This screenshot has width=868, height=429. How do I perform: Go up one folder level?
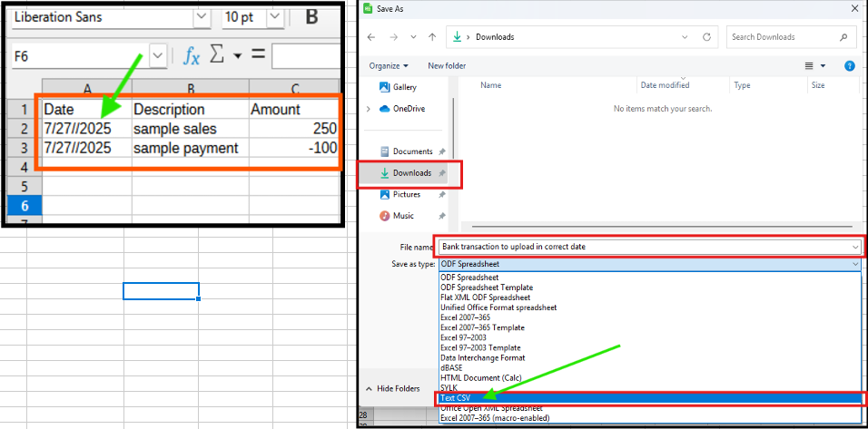[x=432, y=37]
